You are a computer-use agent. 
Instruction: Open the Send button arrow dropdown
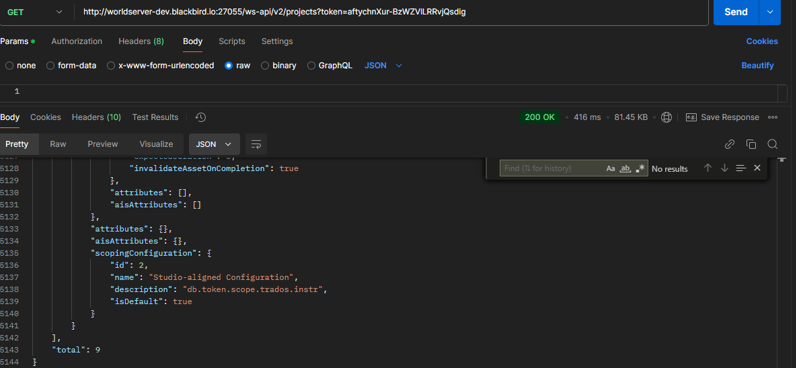point(770,12)
